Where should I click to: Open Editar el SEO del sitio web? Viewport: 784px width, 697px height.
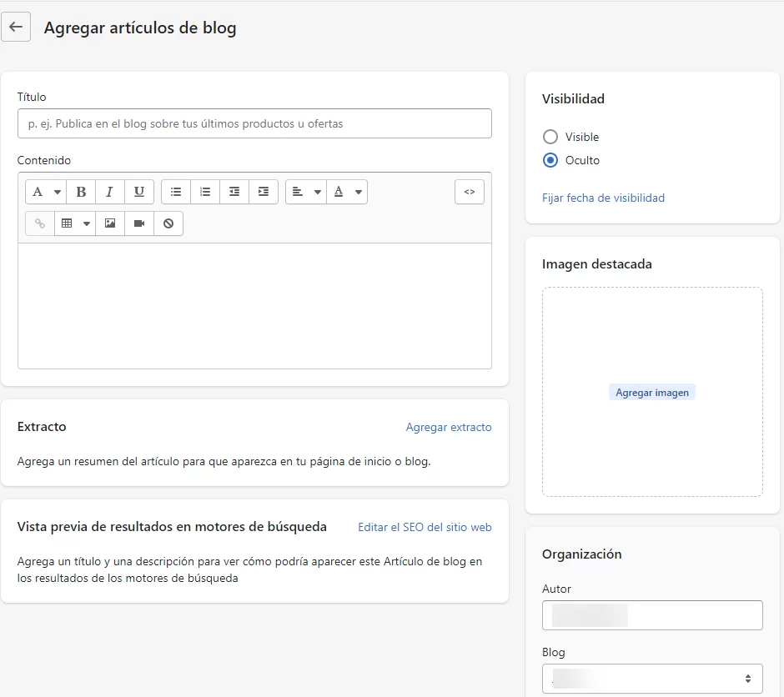[x=425, y=527]
